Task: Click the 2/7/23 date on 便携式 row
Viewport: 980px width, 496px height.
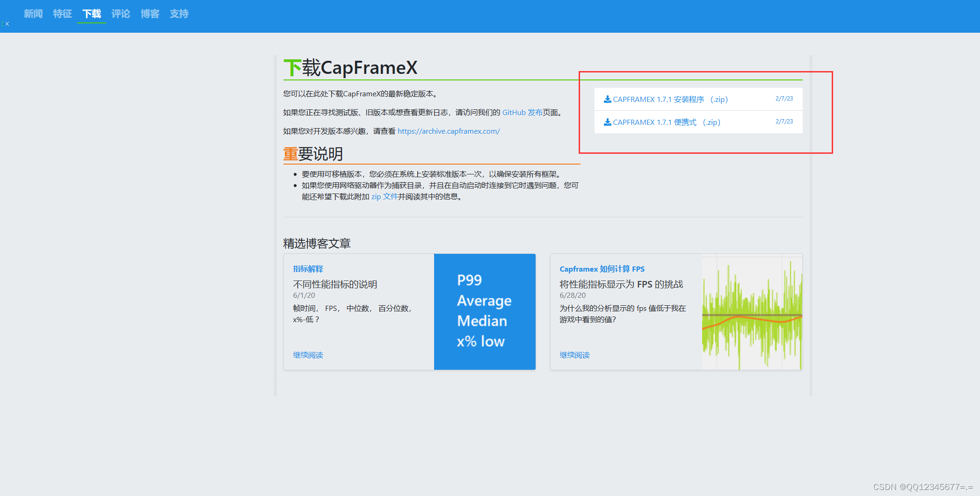Action: pyautogui.click(x=784, y=122)
